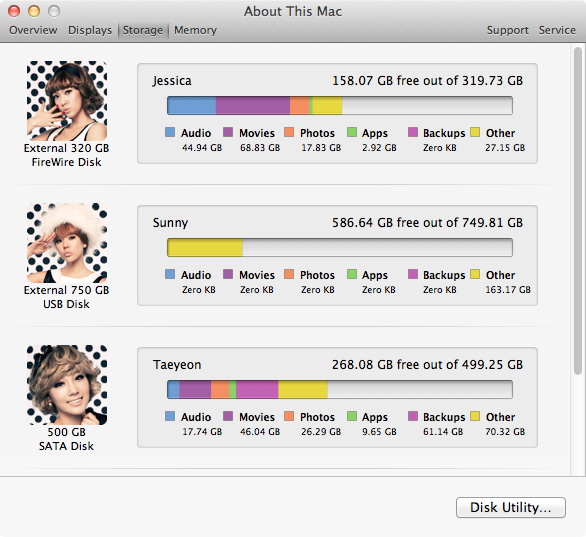Click the "61.14 GB" backups value
The height and width of the screenshot is (537, 586).
[443, 432]
